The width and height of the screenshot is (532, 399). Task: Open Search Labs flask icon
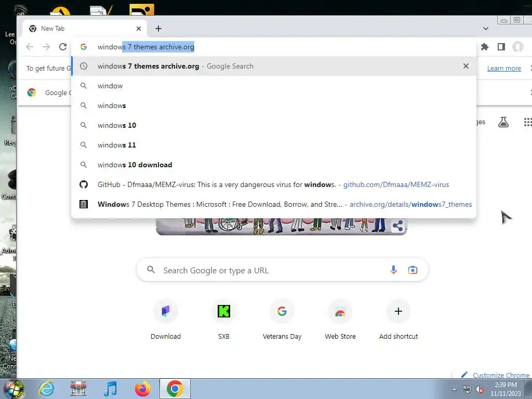503,122
